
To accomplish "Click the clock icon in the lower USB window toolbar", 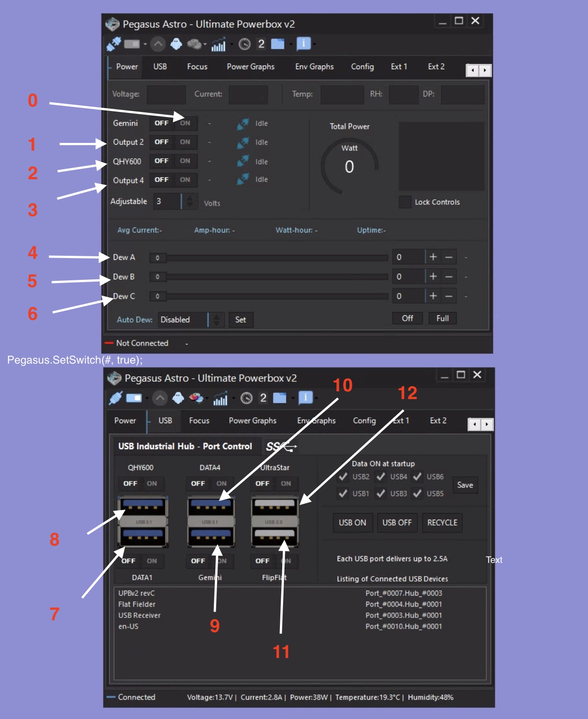I will (x=246, y=398).
